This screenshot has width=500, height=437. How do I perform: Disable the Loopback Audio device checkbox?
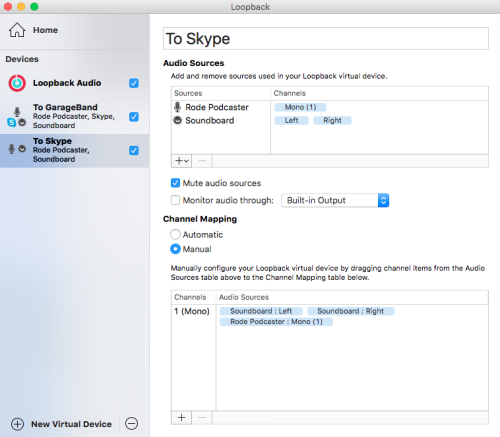point(134,83)
